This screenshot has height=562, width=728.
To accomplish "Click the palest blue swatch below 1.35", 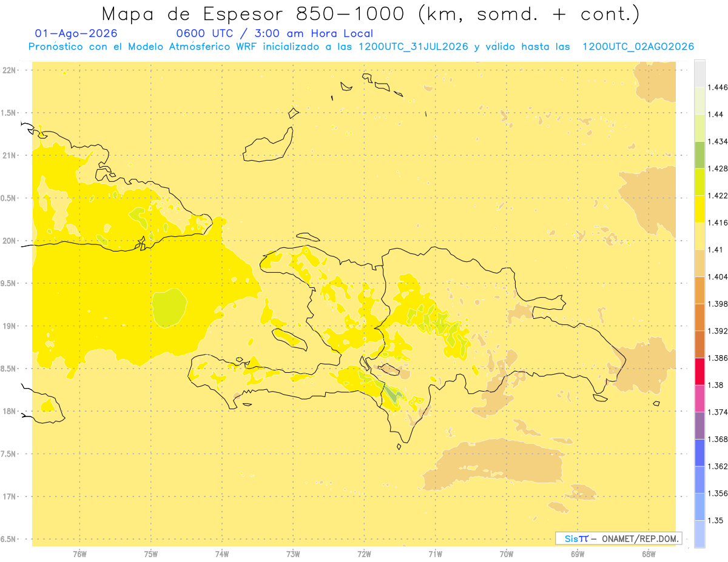I will [x=699, y=534].
